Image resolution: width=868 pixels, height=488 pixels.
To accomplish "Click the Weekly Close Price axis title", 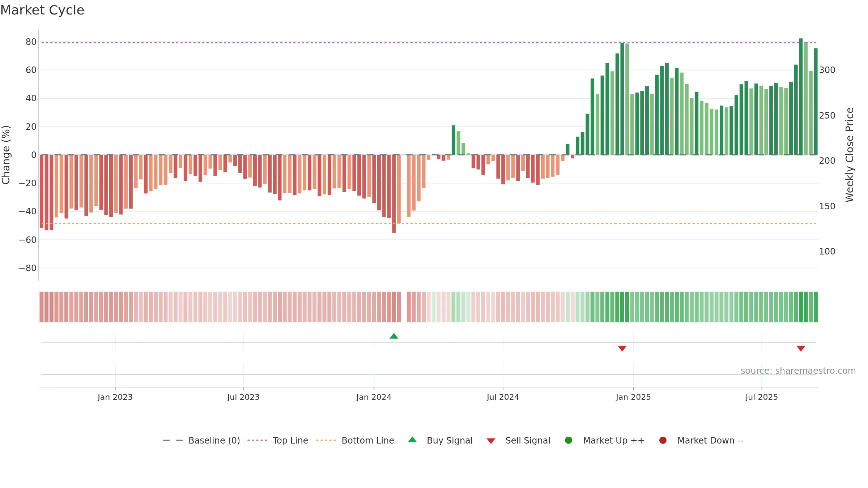I will coord(850,155).
